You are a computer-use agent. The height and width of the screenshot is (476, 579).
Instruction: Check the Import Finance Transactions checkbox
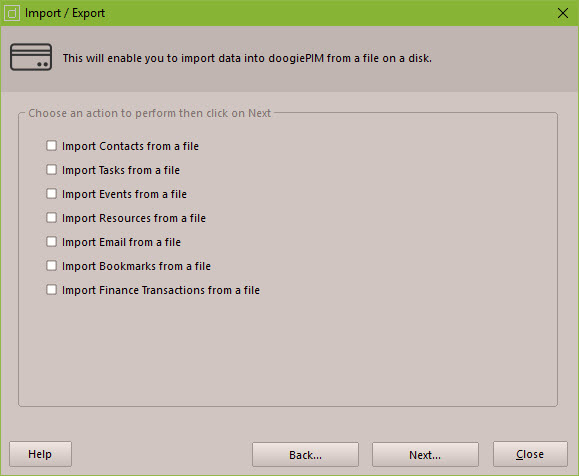51,290
